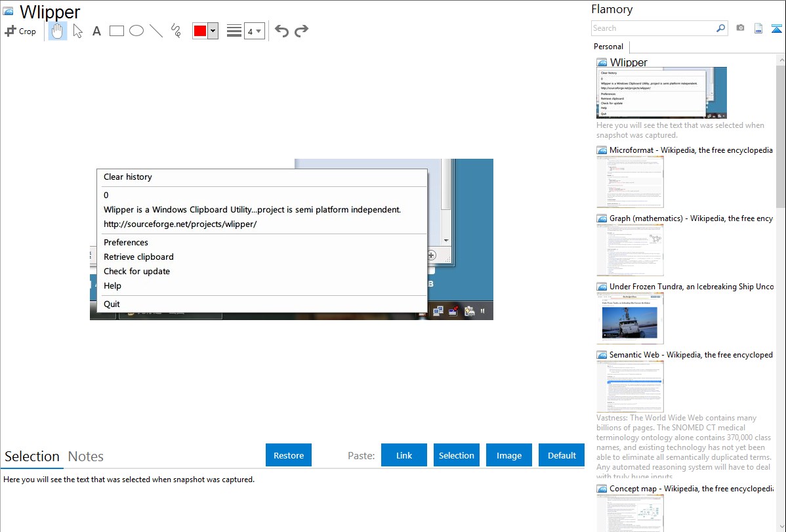The width and height of the screenshot is (786, 532).
Task: Click the sourceforge.net URL in the snapshot
Action: pos(180,224)
